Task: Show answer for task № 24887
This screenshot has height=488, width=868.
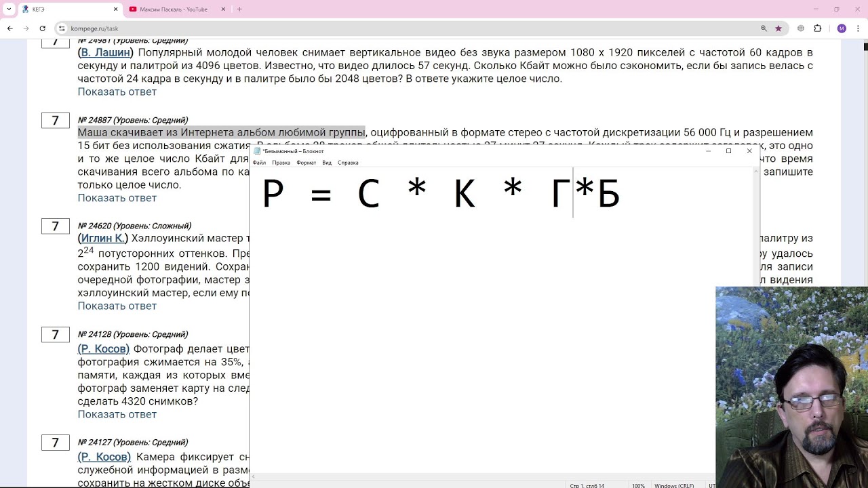Action: tap(117, 199)
